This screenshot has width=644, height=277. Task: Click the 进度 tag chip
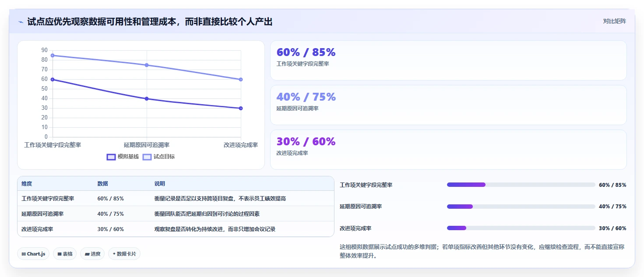(92, 254)
